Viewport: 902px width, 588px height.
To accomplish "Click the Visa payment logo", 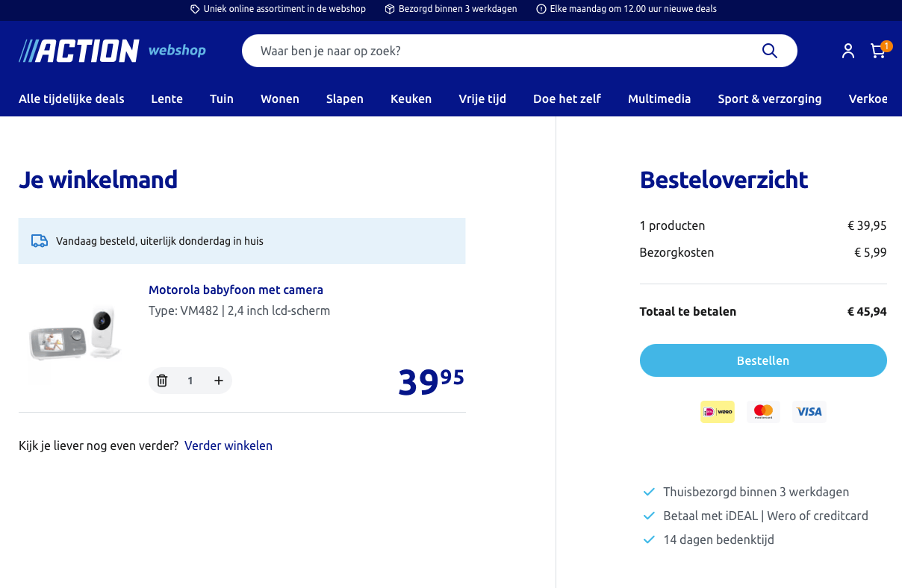I will (809, 412).
